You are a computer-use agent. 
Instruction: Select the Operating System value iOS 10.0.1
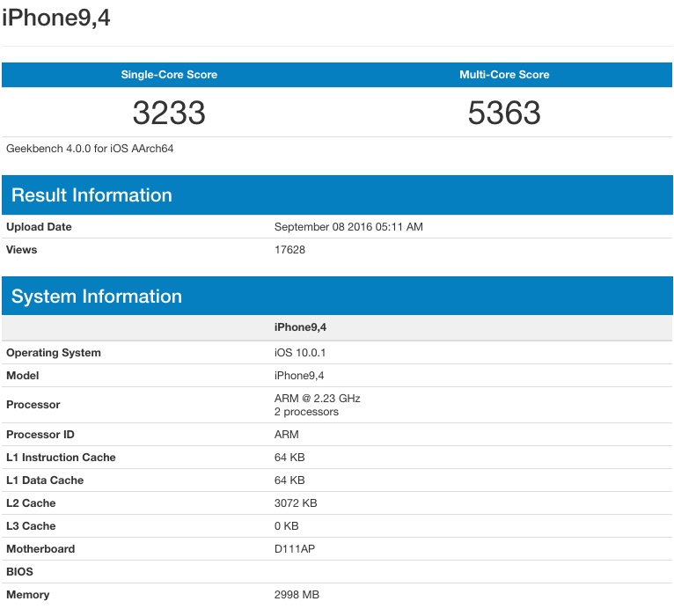(x=300, y=353)
